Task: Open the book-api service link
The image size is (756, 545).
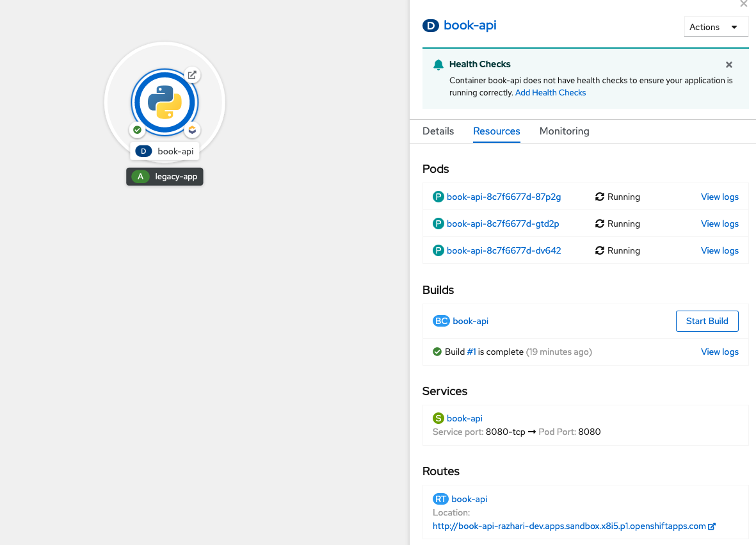Action: coord(464,418)
